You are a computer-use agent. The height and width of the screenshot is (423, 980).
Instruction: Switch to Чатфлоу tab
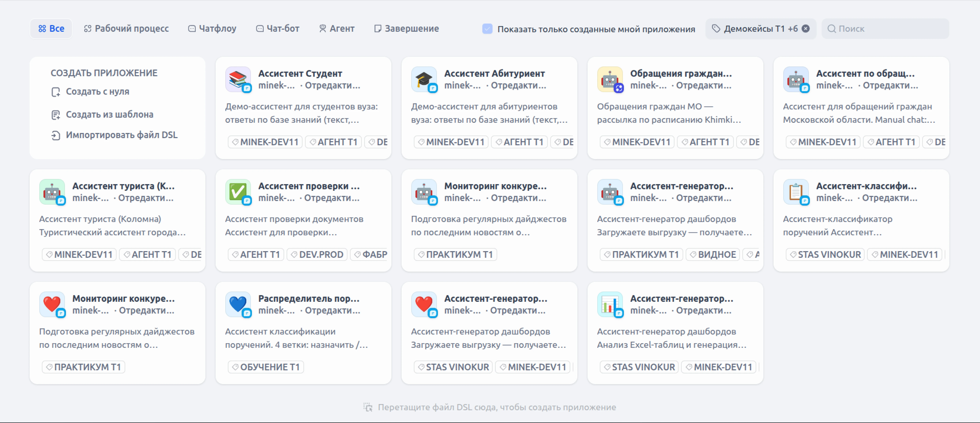(212, 28)
